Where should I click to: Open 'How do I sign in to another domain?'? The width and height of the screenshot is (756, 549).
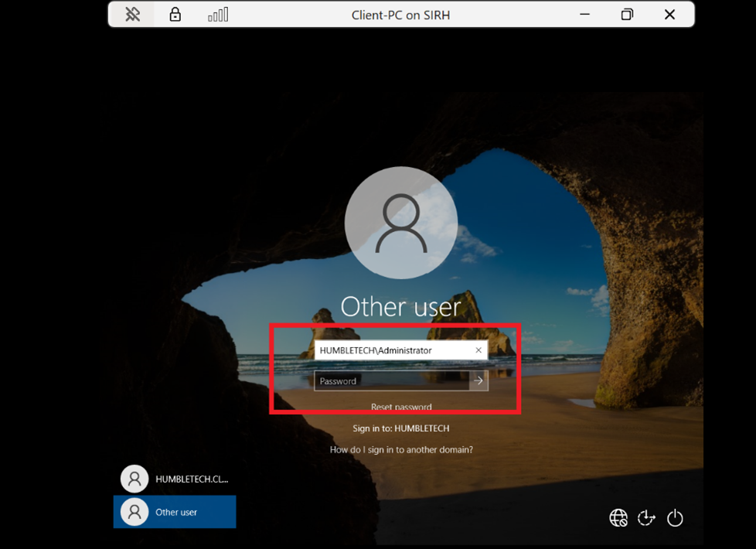401,449
